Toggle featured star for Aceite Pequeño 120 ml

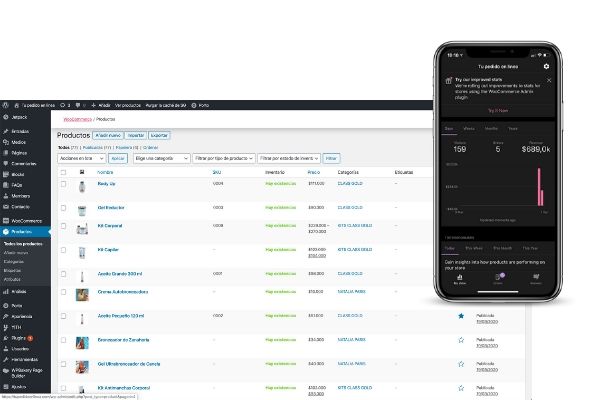[x=460, y=315]
